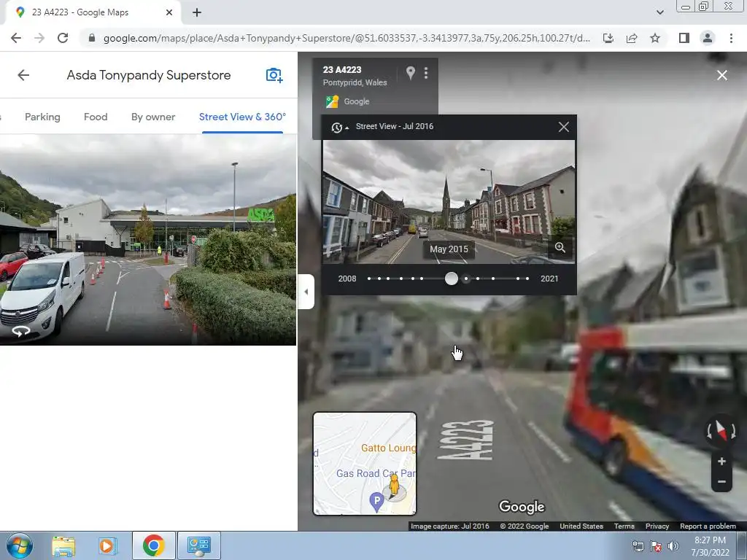
Task: Open a new browser tab
Action: pos(197,12)
